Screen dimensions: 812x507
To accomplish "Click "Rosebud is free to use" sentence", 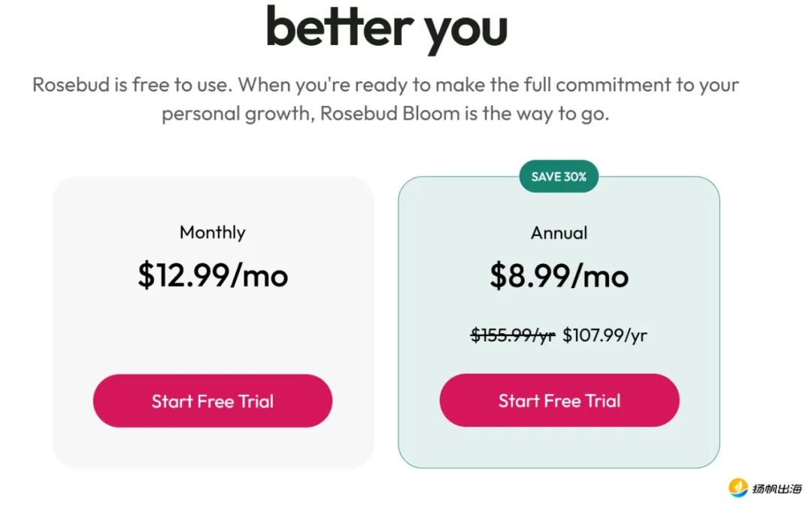I will click(x=132, y=84).
